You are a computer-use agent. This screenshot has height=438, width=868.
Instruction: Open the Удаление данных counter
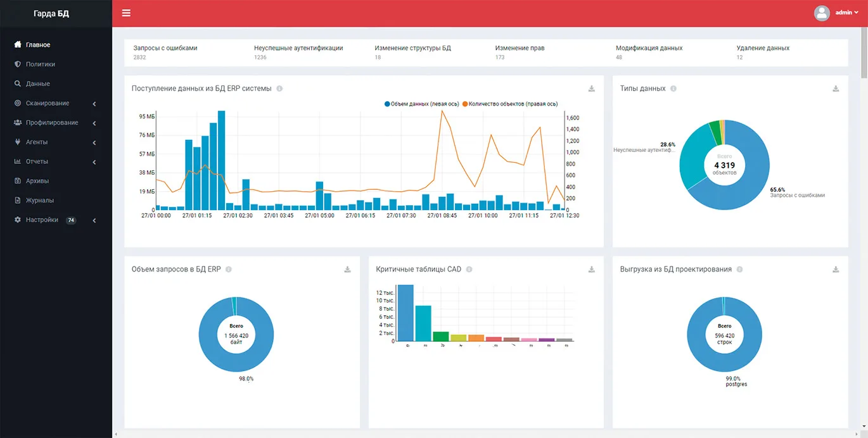click(x=763, y=53)
